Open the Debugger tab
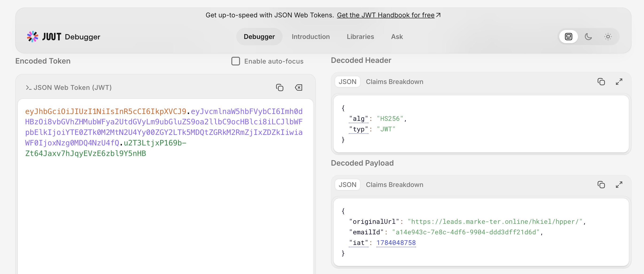 click(x=259, y=37)
